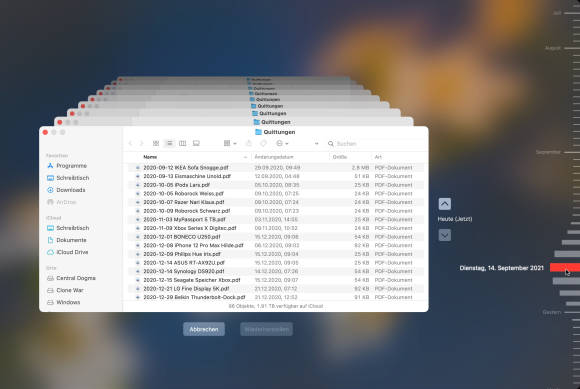This screenshot has width=580, height=389.
Task: Go to a newer backup with the down arrow
Action: (x=445, y=235)
